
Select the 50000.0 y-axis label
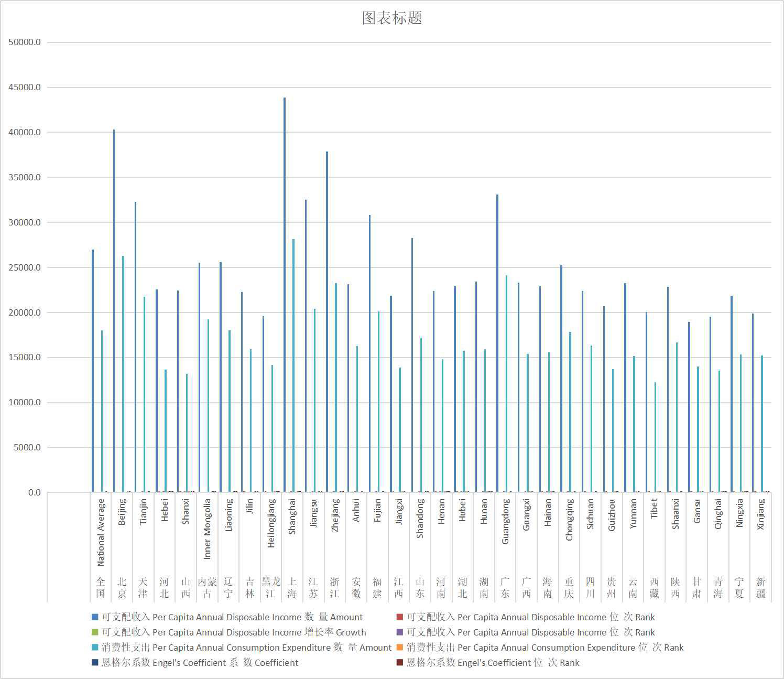tap(25, 42)
